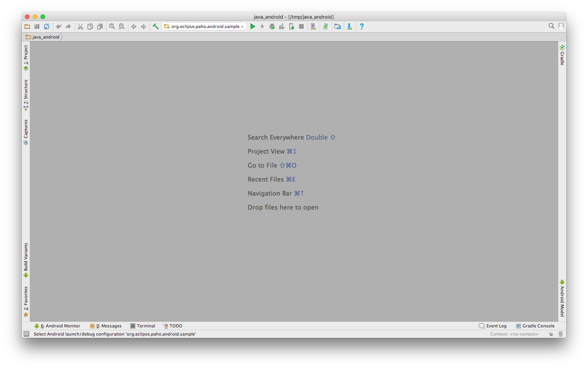Click the Debug bug icon

pos(272,26)
